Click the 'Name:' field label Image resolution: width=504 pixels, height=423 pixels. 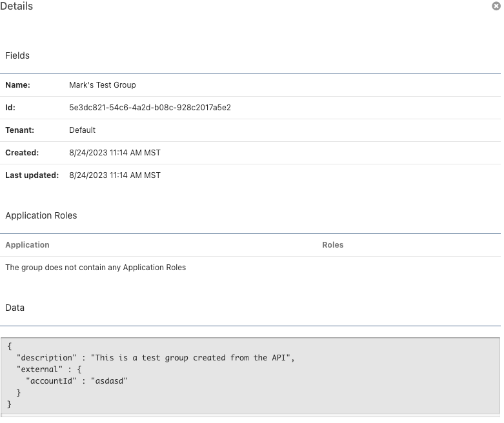(x=17, y=84)
